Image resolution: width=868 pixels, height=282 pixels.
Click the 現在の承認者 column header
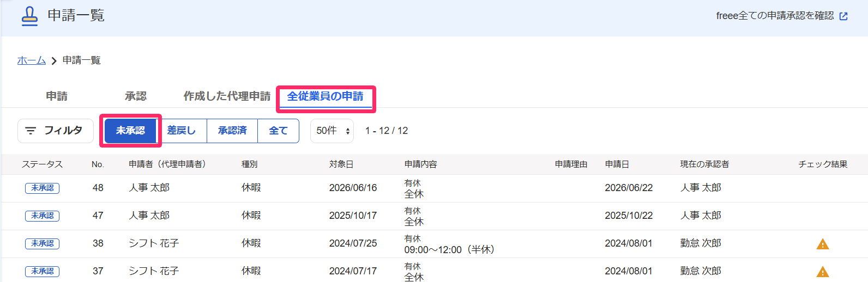pos(704,164)
